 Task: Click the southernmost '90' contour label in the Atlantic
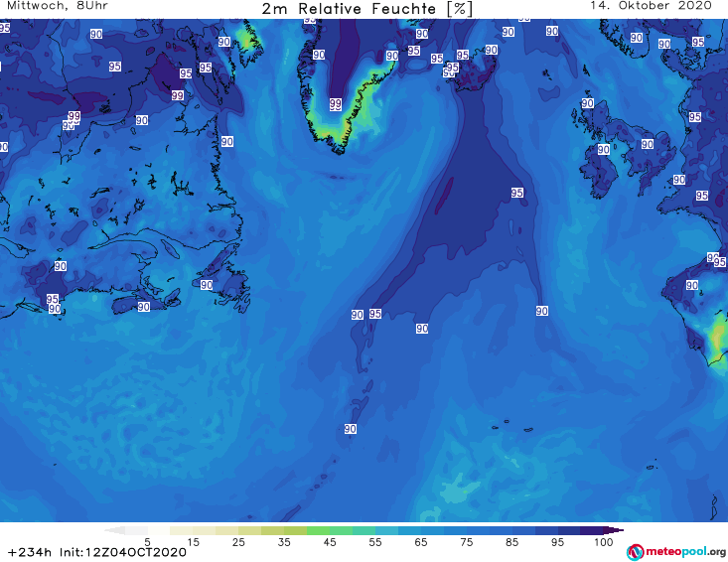(x=350, y=429)
